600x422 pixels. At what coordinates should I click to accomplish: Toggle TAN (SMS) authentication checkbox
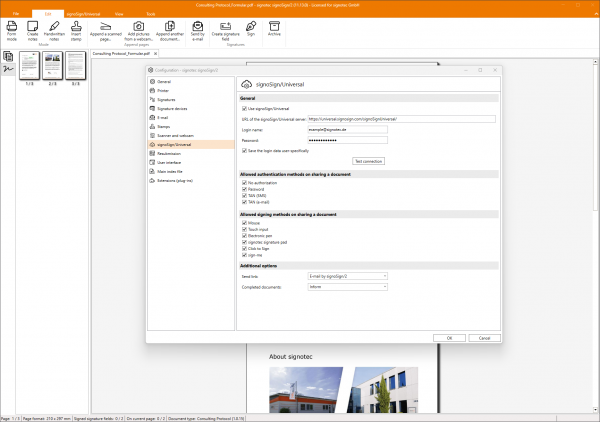(x=244, y=196)
